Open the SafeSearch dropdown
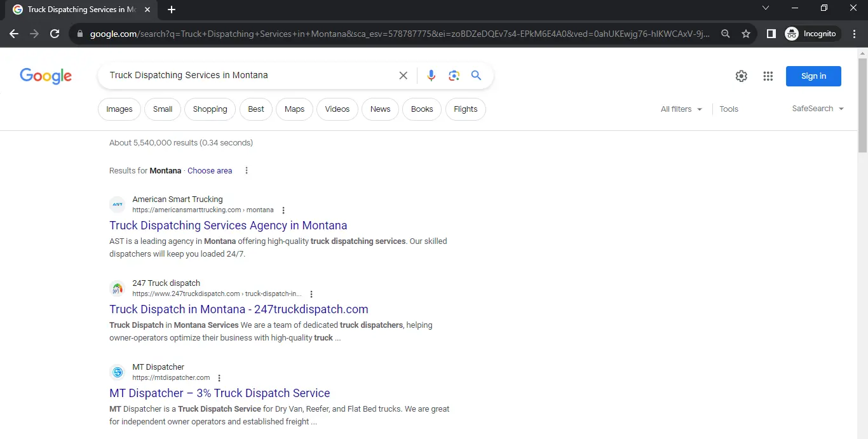 tap(817, 109)
